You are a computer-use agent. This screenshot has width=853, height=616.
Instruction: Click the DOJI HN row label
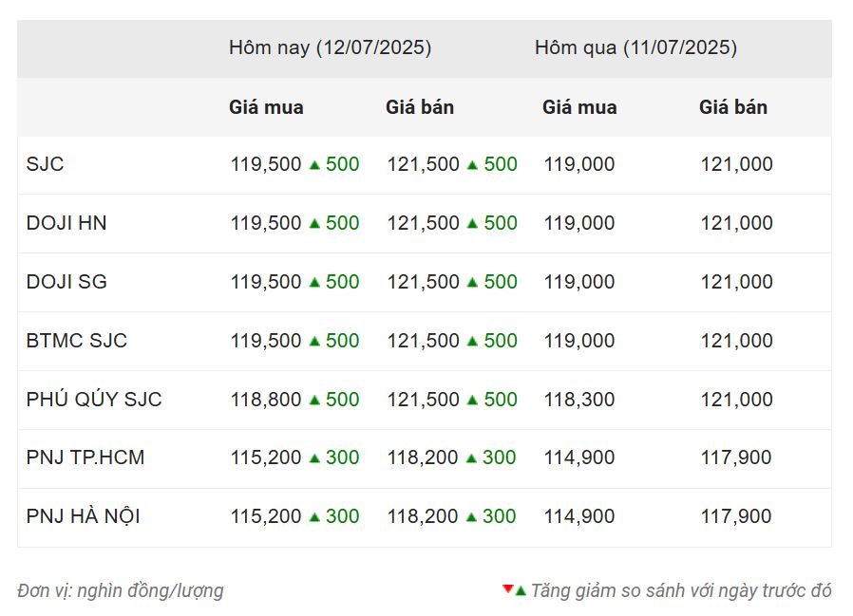66,223
